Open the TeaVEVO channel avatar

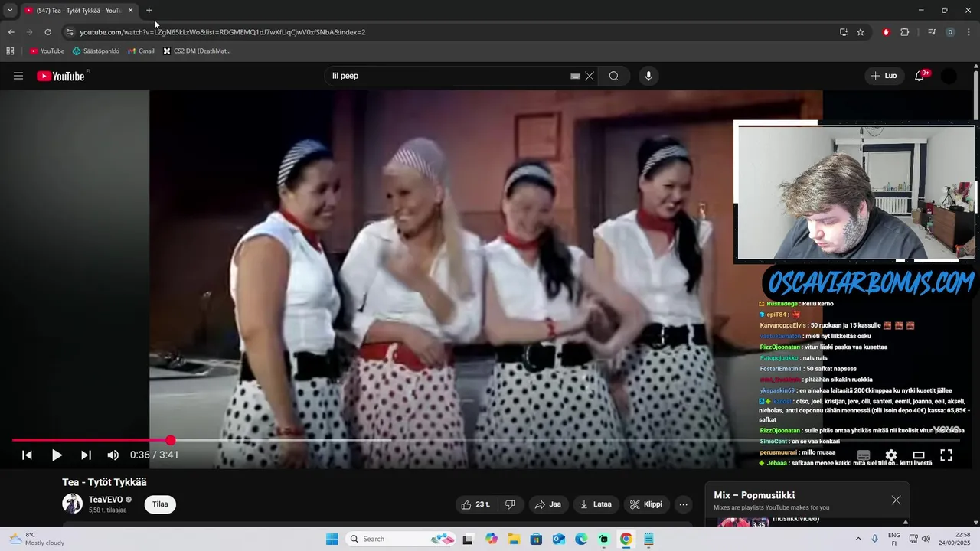tap(72, 504)
